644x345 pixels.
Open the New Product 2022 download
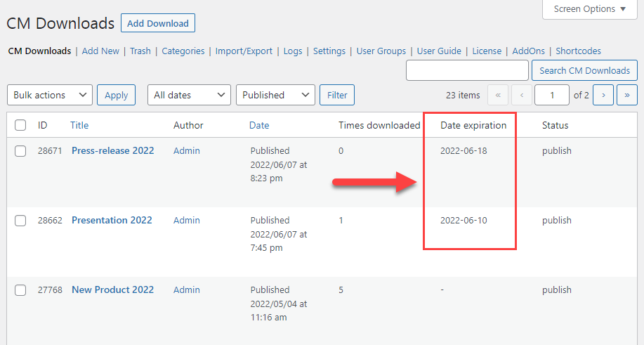click(x=112, y=289)
